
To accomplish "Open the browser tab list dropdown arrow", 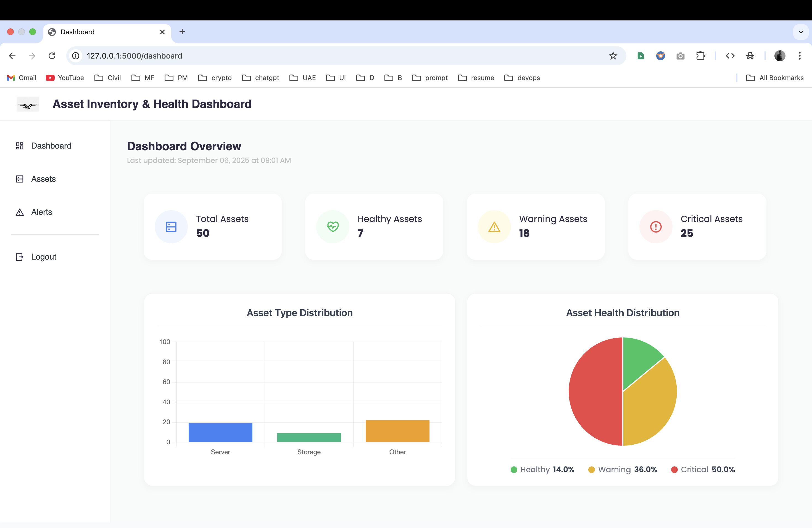I will [801, 32].
